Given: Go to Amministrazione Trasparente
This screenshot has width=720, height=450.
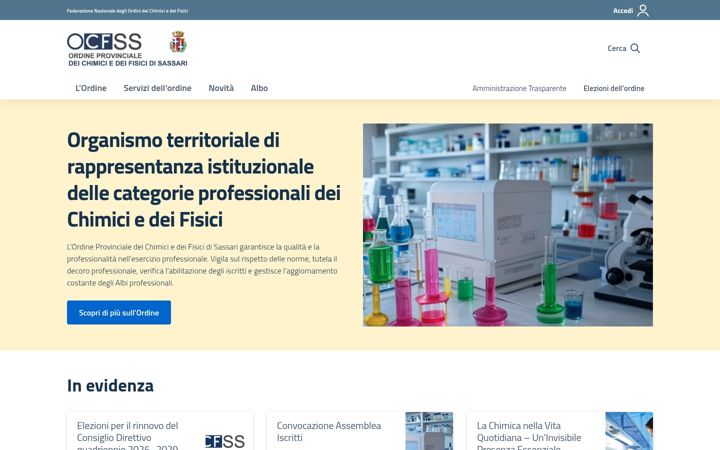Looking at the screenshot, I should (x=519, y=88).
